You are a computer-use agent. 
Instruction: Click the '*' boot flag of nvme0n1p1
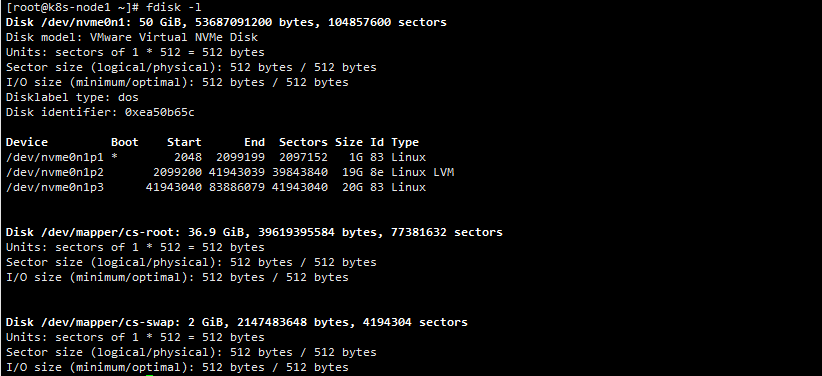114,157
